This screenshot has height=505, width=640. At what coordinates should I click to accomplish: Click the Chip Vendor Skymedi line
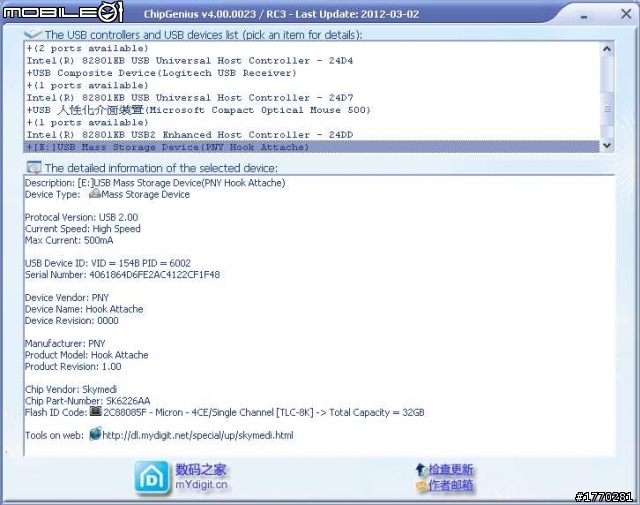[71, 389]
